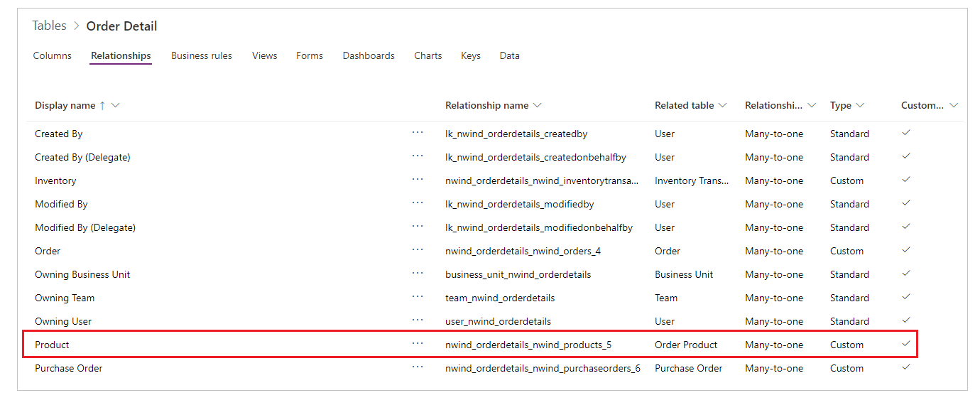The image size is (980, 405).
Task: Open the Product relationship entry
Action: [53, 345]
